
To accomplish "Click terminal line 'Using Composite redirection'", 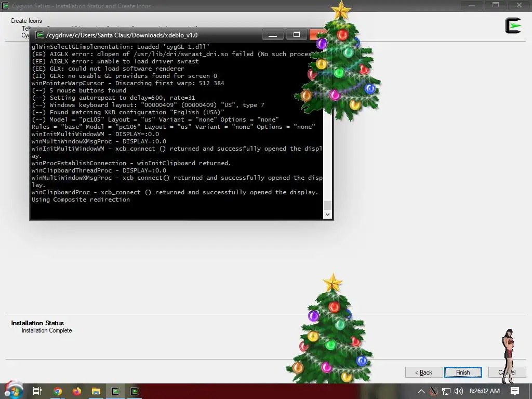I will pyautogui.click(x=81, y=199).
